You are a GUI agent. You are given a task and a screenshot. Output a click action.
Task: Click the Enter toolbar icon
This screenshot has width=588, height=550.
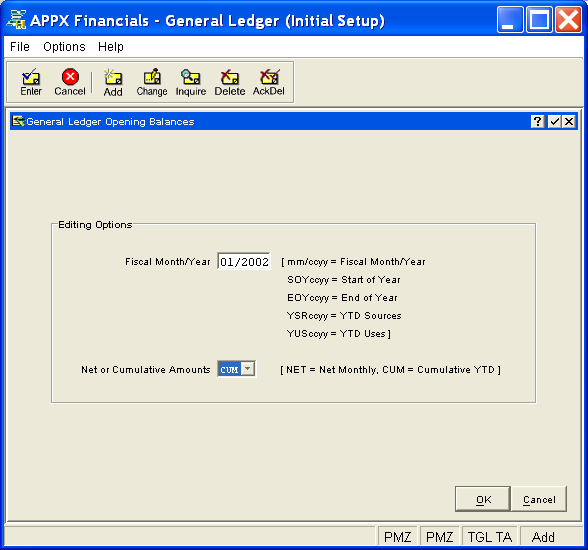[31, 82]
